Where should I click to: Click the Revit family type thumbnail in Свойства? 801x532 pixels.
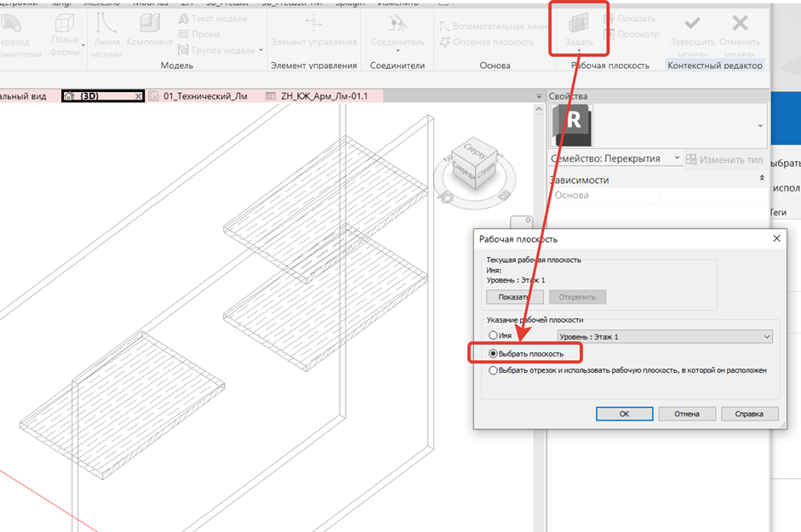coord(572,126)
